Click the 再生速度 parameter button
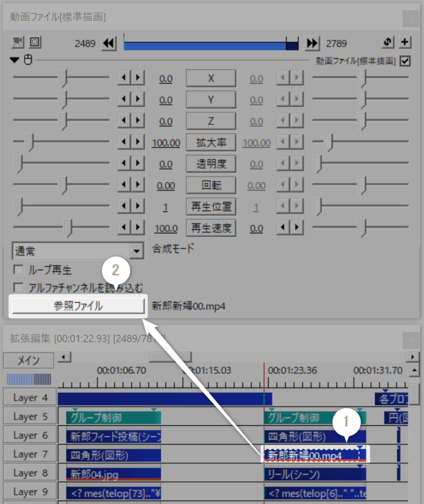 [x=211, y=227]
